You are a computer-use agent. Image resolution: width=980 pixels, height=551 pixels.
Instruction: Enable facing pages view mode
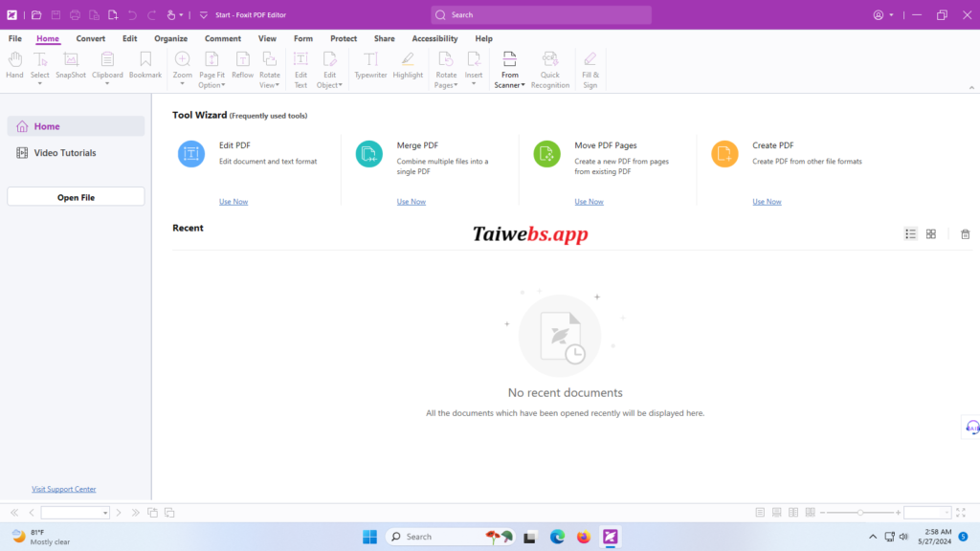tap(793, 513)
